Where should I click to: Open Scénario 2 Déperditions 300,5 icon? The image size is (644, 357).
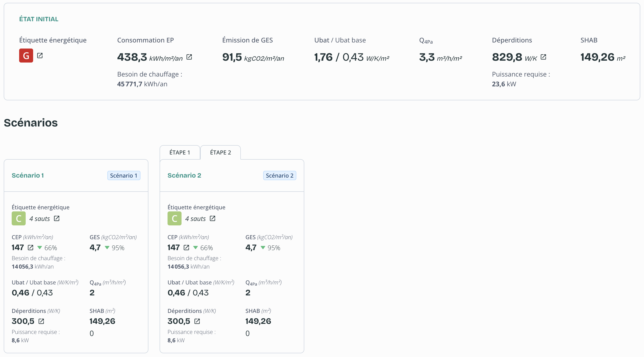tap(197, 321)
